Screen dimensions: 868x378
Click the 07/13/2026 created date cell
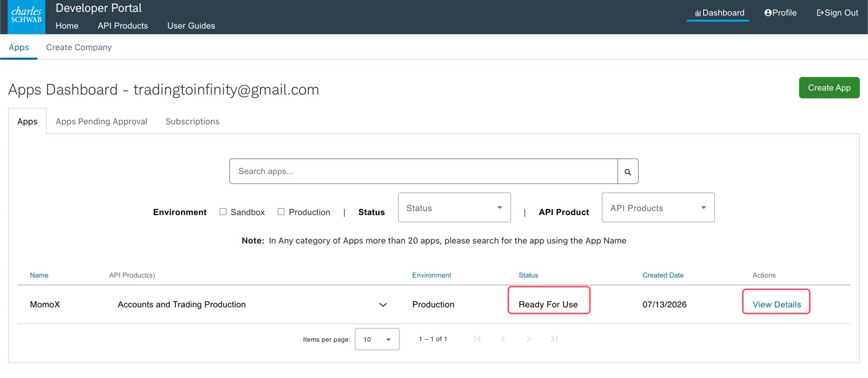(x=664, y=304)
